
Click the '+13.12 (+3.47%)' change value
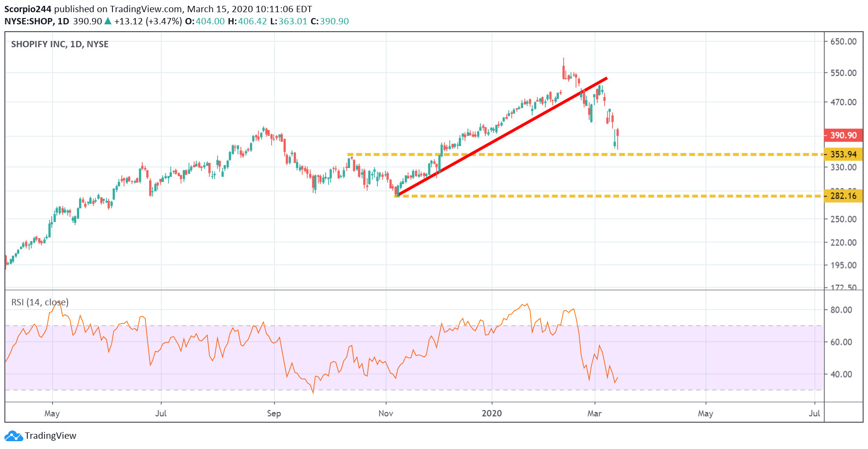(148, 21)
